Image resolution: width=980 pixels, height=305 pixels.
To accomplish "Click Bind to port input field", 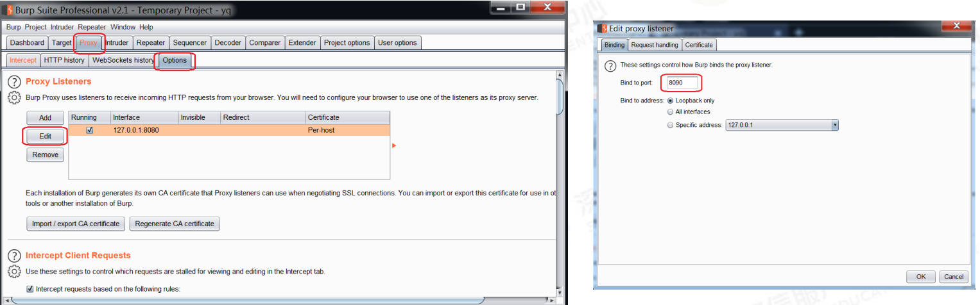I will click(x=682, y=83).
